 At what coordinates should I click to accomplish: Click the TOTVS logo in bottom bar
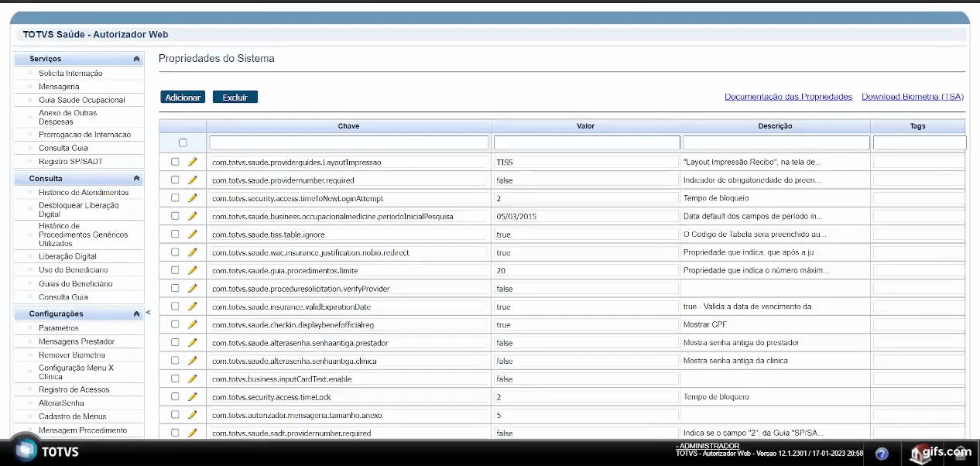(46, 452)
